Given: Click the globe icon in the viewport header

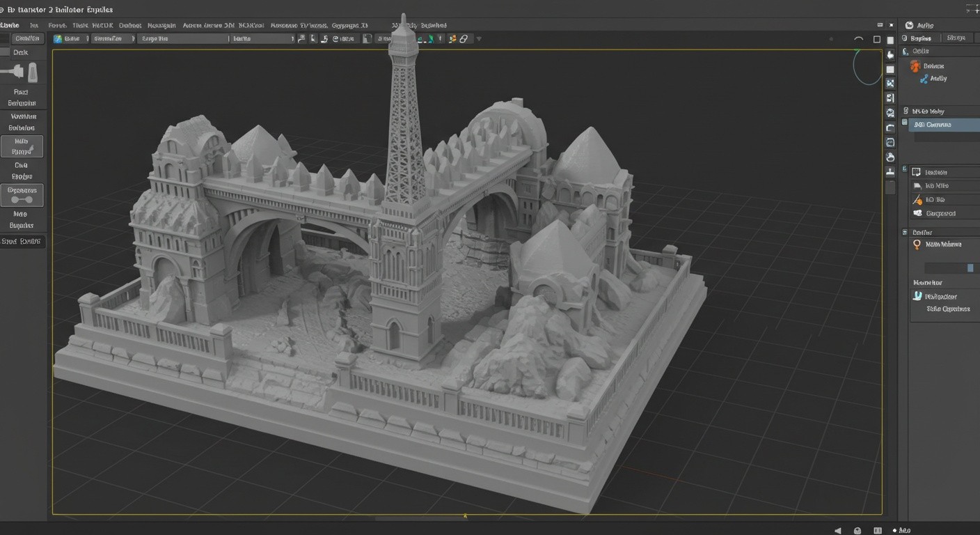Looking at the screenshot, I should 58,39.
